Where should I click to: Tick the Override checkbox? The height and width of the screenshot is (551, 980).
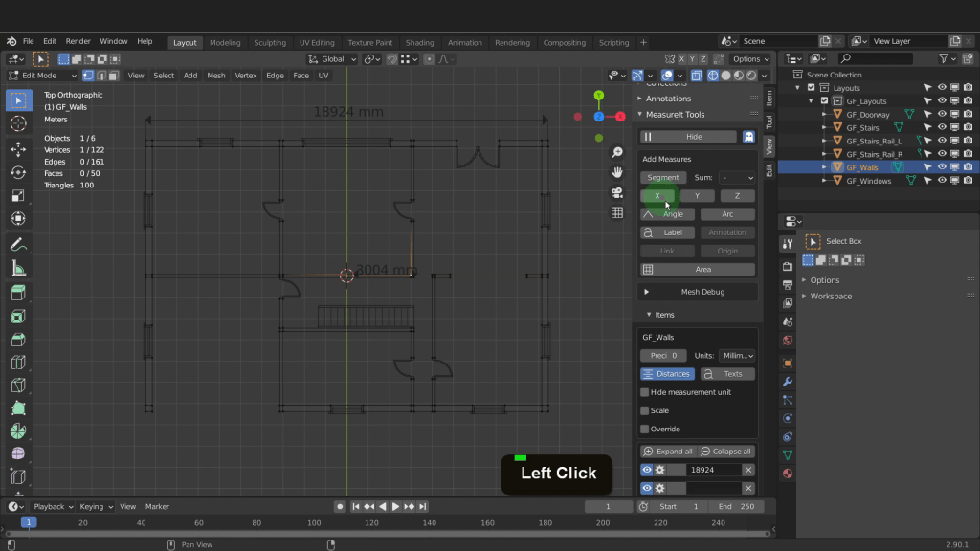click(x=644, y=429)
